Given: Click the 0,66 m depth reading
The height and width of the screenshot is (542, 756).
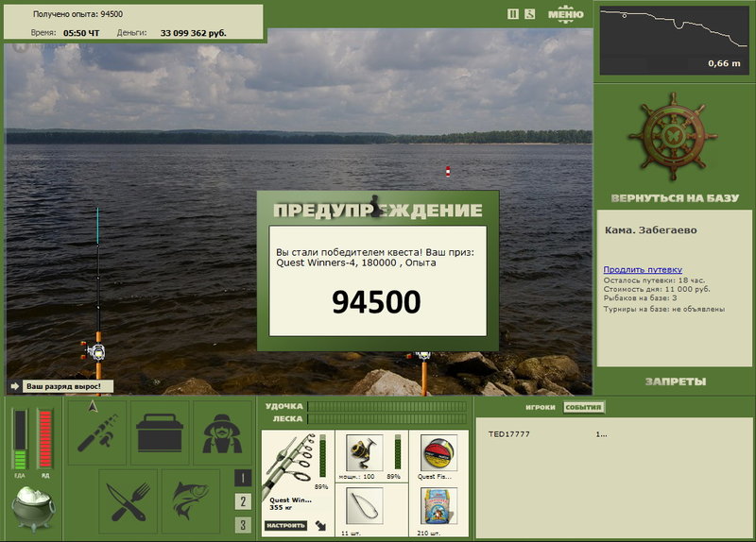Looking at the screenshot, I should point(724,63).
